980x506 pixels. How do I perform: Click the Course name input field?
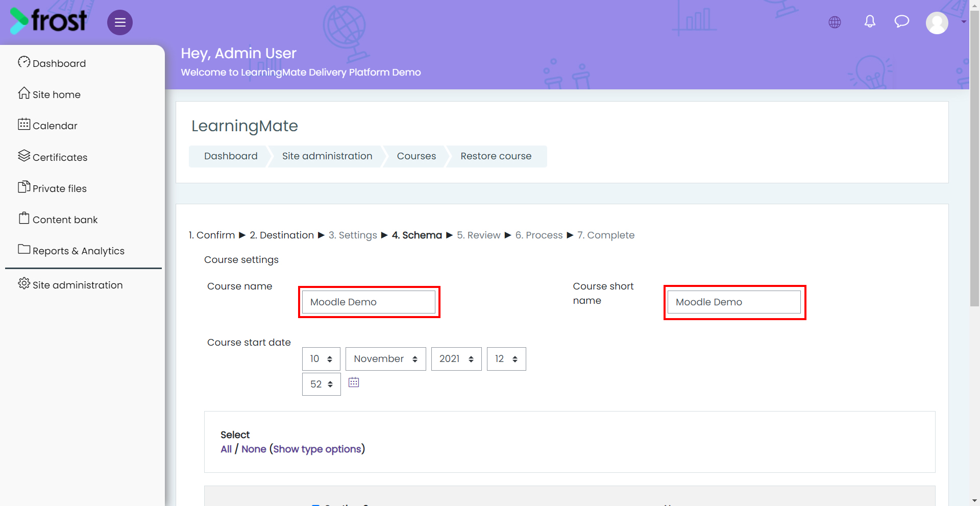(x=369, y=302)
